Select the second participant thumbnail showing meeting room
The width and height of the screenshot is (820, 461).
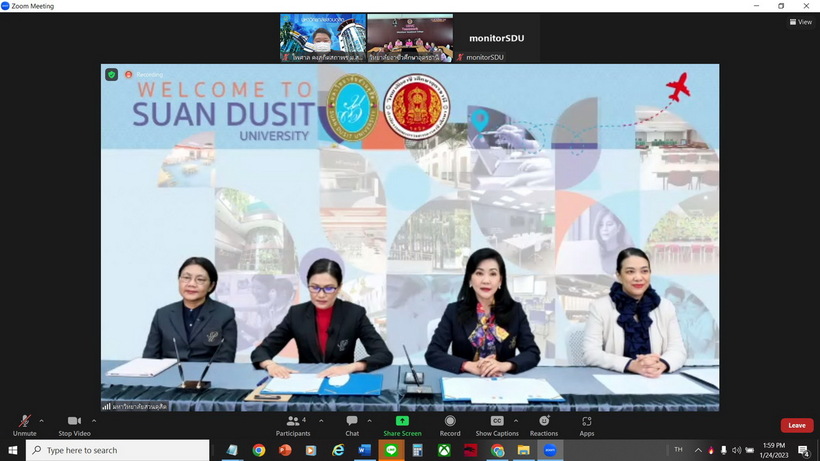tap(410, 38)
